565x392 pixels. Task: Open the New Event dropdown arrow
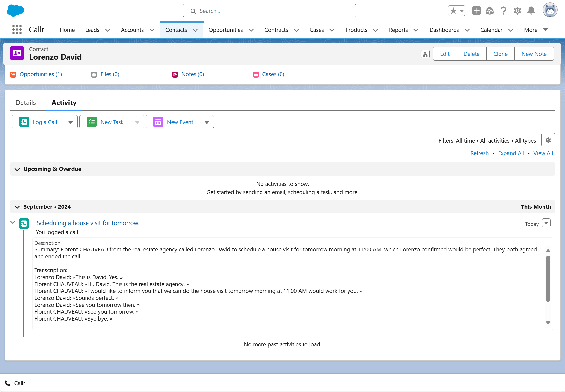click(x=207, y=122)
